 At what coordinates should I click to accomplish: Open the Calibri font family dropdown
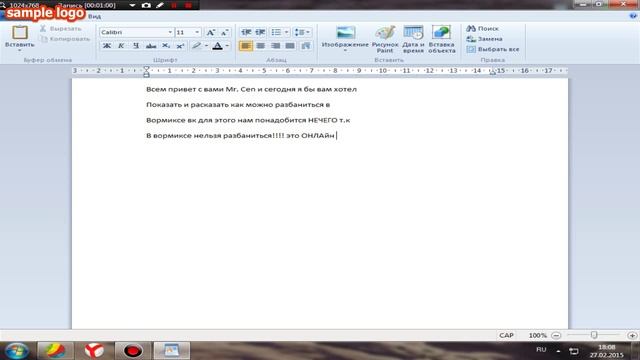point(170,32)
